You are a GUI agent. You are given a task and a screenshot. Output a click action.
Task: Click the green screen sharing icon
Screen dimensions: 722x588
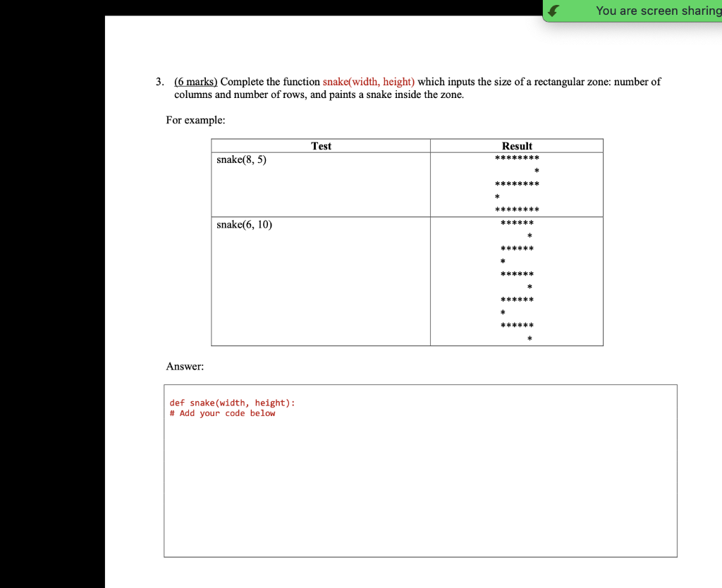point(554,10)
